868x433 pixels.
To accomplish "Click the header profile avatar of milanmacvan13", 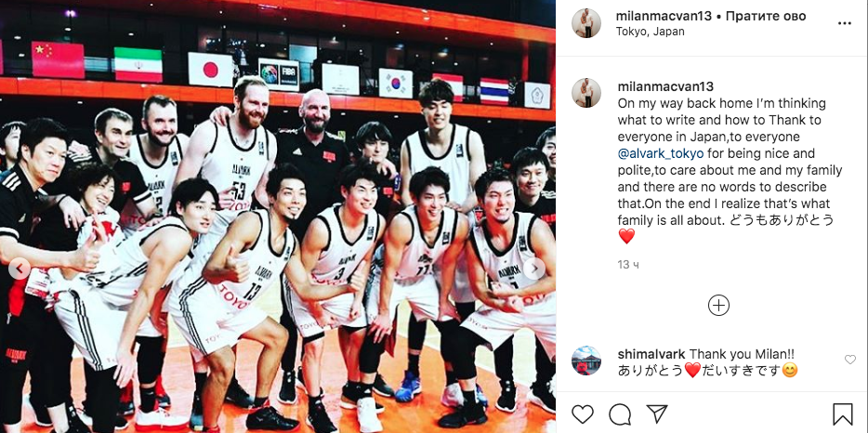I will click(586, 23).
